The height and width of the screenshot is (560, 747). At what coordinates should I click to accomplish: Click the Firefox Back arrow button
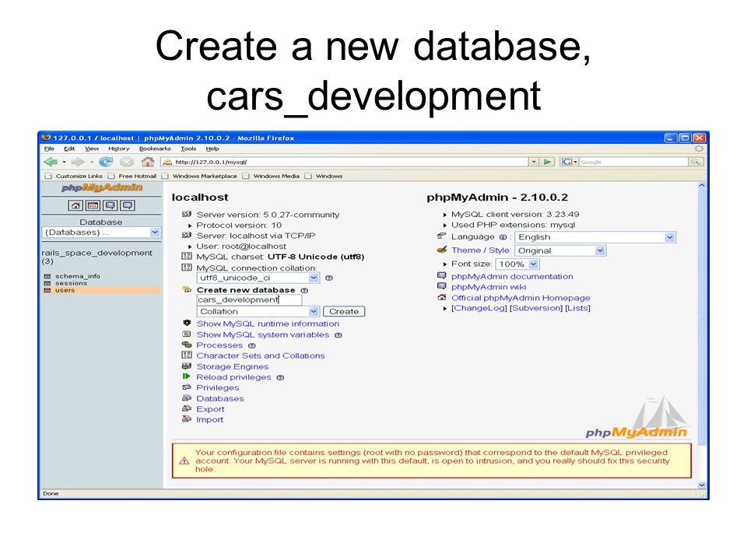click(51, 162)
